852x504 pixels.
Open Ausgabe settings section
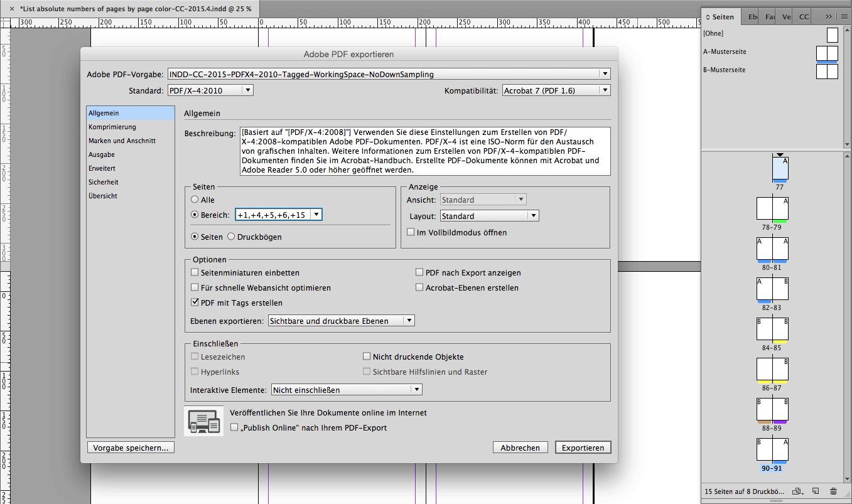[131, 154]
